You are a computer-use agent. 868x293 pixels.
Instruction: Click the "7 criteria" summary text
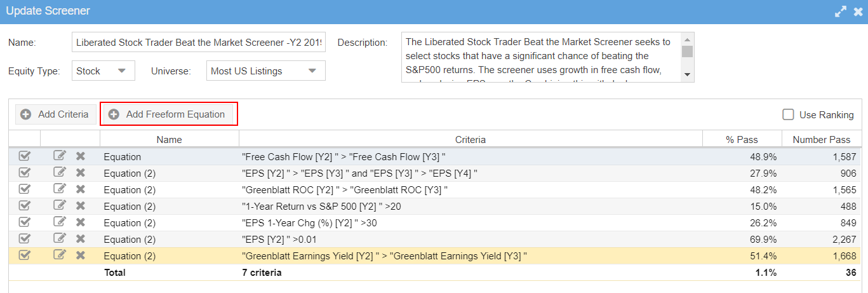[262, 272]
